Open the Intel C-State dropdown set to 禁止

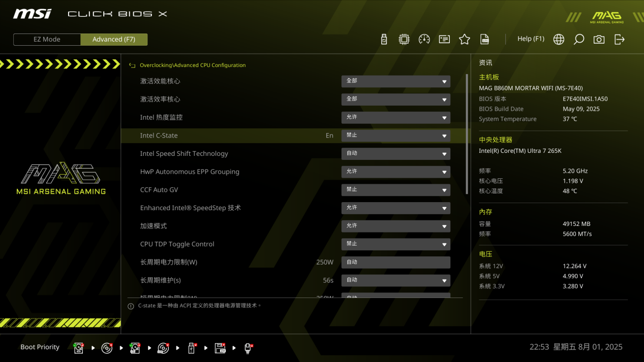click(395, 136)
